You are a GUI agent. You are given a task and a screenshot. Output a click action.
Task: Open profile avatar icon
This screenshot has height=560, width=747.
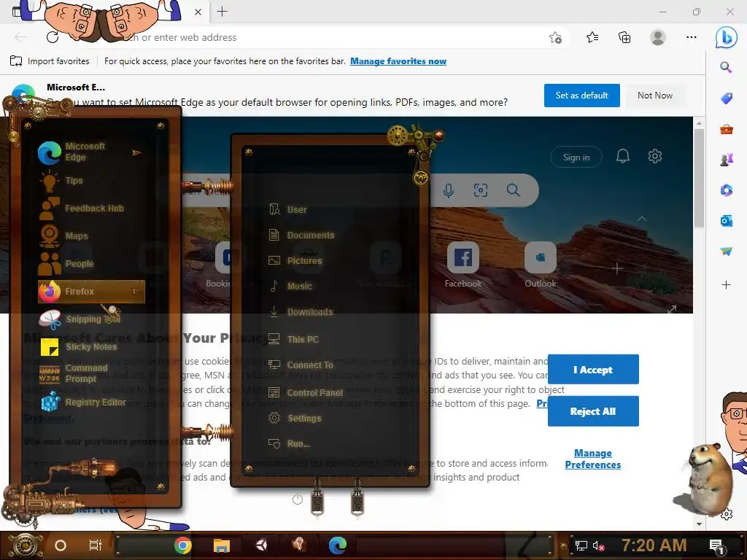point(658,37)
